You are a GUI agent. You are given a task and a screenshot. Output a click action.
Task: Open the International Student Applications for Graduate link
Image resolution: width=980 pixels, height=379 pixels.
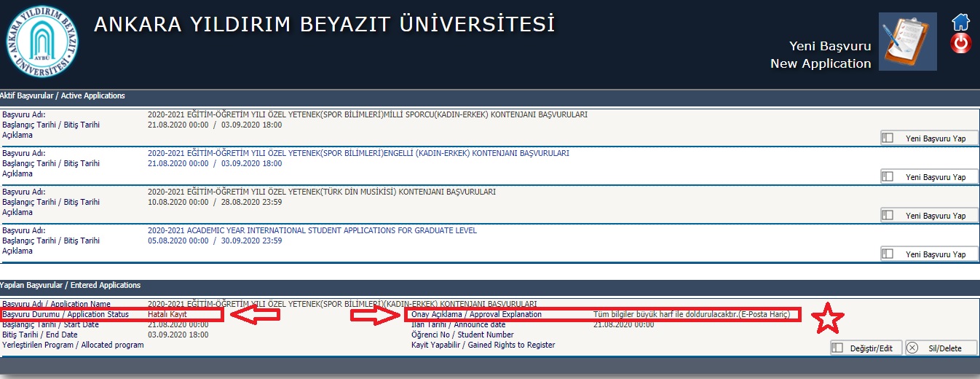click(312, 230)
